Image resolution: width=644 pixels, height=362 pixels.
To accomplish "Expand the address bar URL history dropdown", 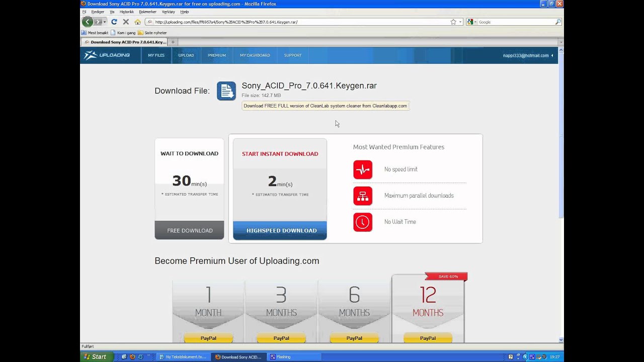I will pyautogui.click(x=460, y=22).
